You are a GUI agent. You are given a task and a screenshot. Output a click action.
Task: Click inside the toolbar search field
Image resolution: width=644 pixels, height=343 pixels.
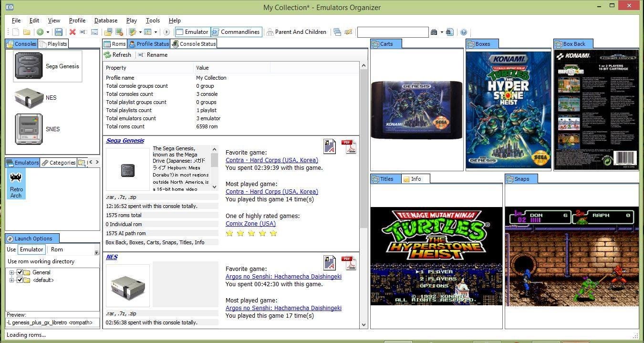pos(393,32)
